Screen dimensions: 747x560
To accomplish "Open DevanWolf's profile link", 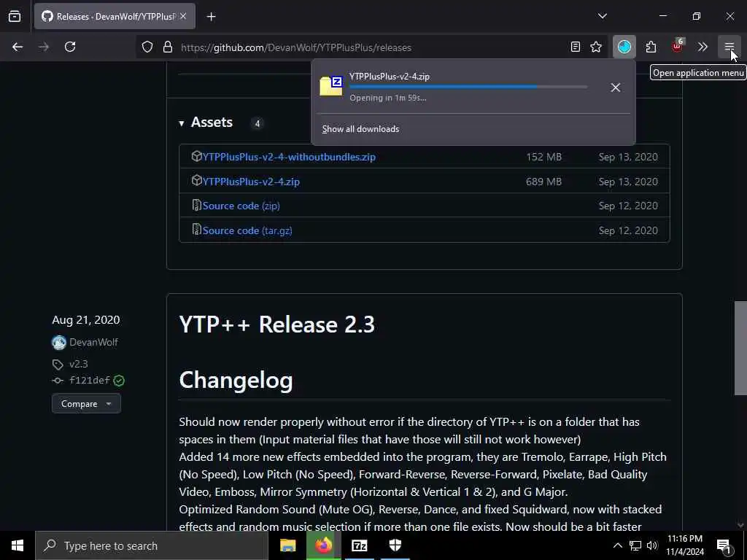I will pyautogui.click(x=93, y=342).
